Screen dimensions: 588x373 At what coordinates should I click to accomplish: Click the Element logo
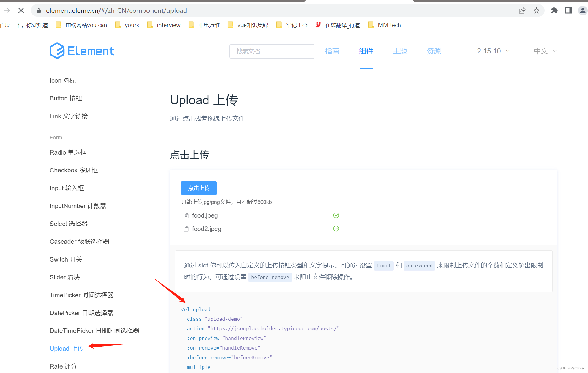pyautogui.click(x=82, y=51)
